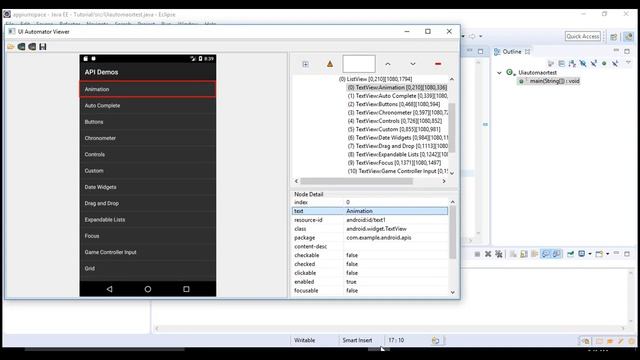This screenshot has height=360, width=640.
Task: Select Expandable Lists entry in device screenshot
Action: [x=148, y=220]
